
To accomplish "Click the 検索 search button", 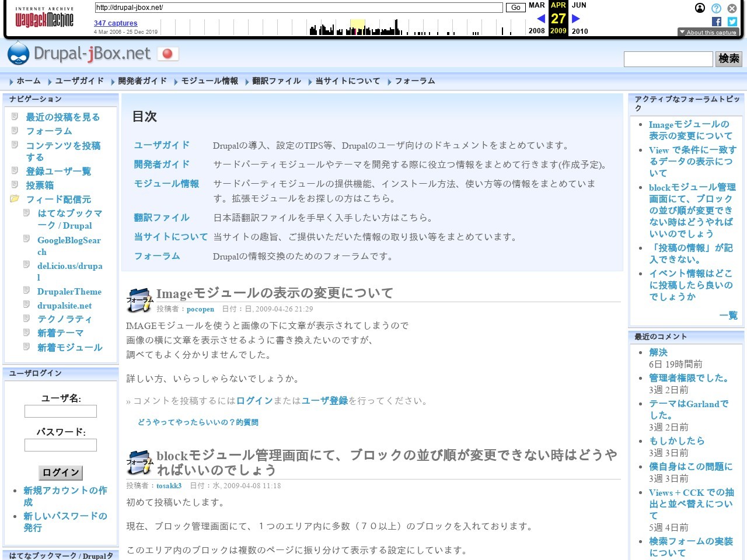I will point(728,59).
